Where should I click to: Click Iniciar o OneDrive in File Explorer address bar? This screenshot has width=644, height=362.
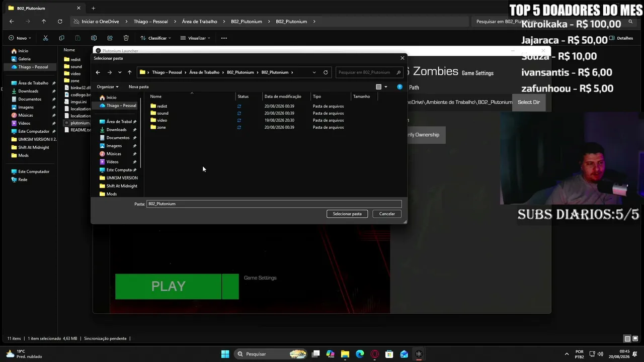click(x=100, y=22)
